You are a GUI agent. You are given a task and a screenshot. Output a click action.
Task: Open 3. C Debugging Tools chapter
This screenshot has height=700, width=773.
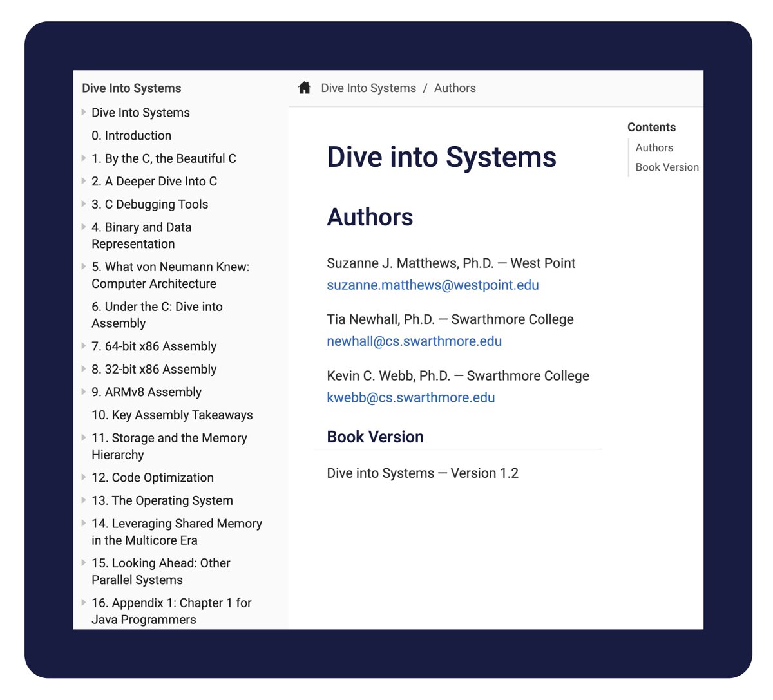[149, 204]
